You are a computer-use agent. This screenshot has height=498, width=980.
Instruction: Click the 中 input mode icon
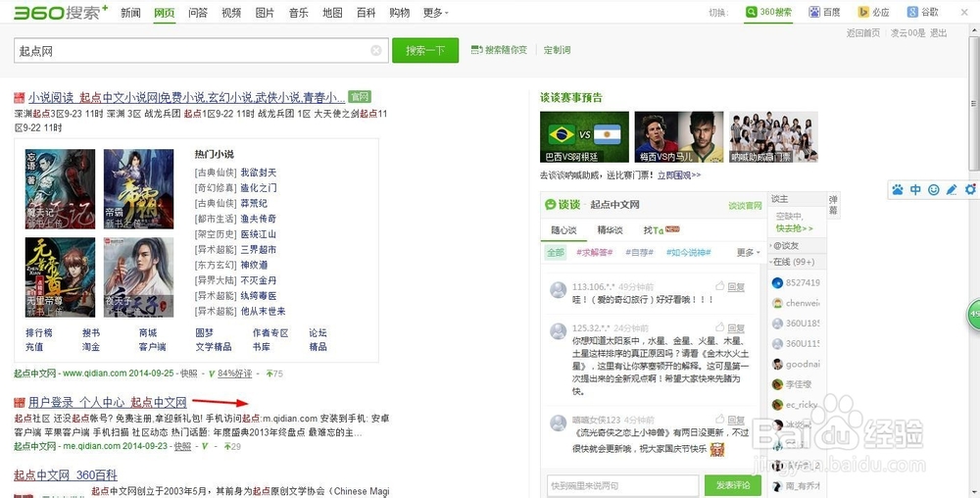click(x=915, y=189)
